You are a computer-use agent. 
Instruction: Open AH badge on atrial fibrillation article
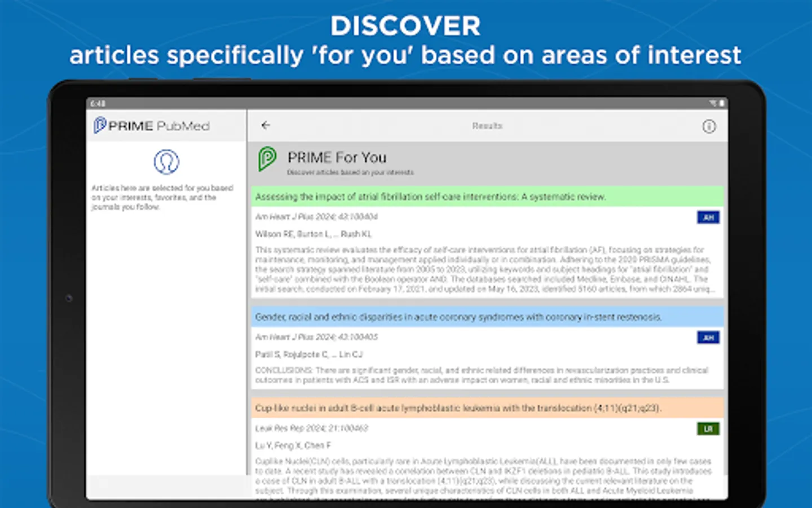708,217
